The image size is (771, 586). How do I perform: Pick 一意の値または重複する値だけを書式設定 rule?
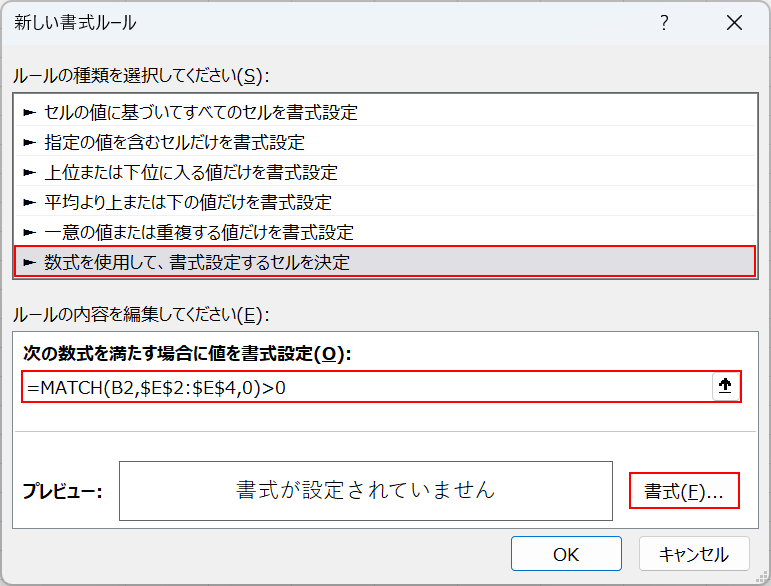coord(199,233)
